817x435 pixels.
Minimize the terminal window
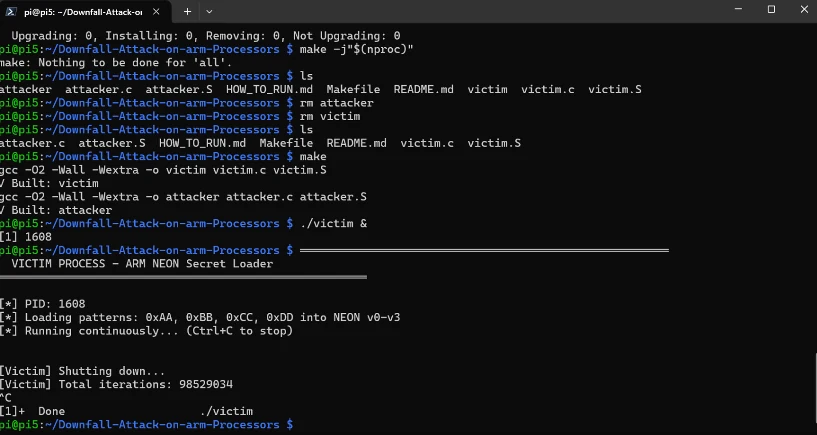(x=738, y=9)
